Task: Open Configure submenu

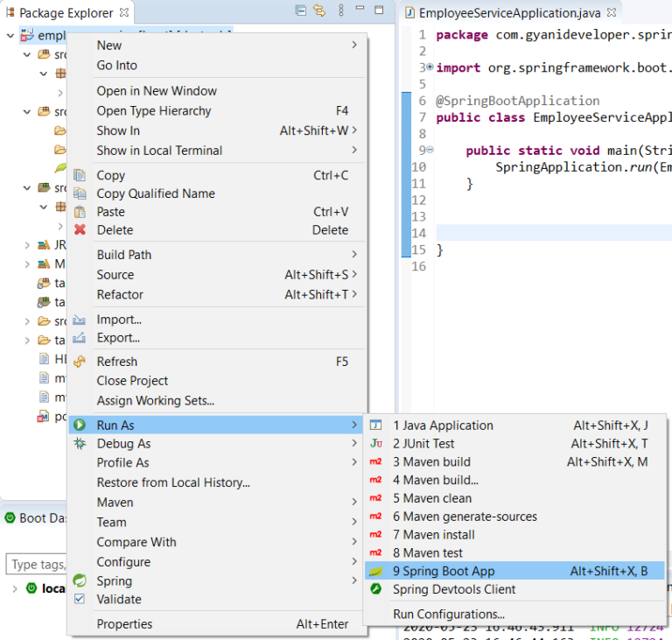Action: click(x=218, y=561)
